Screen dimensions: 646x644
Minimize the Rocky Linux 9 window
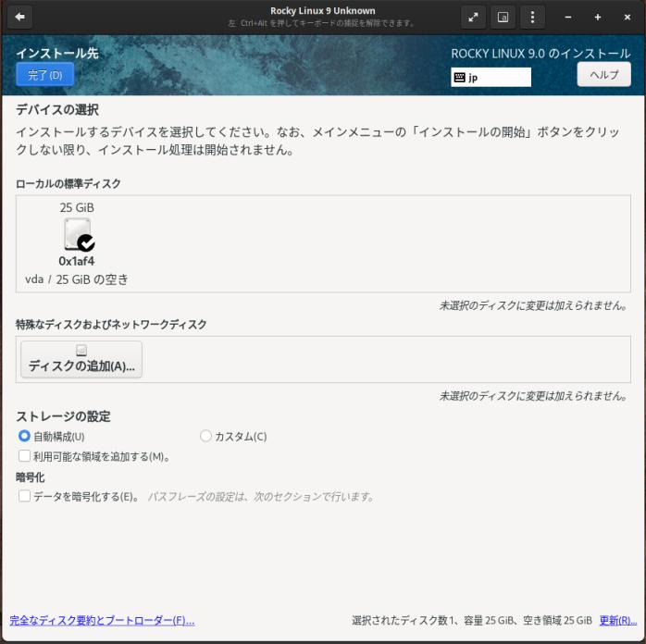click(x=567, y=17)
